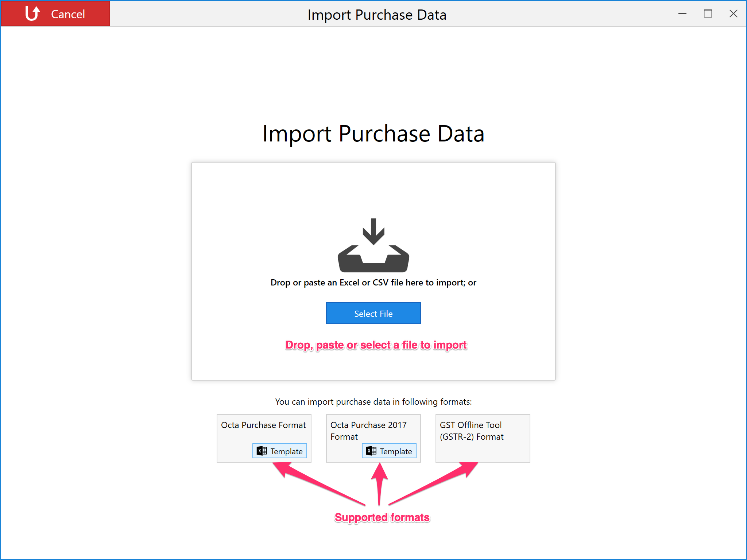Maximize the Import Purchase Data window

click(708, 14)
